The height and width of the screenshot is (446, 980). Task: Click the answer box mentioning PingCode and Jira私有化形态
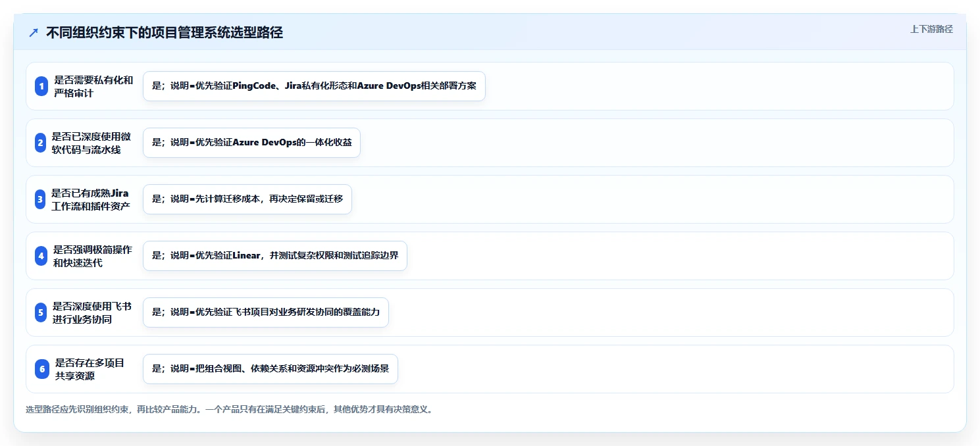coord(314,86)
